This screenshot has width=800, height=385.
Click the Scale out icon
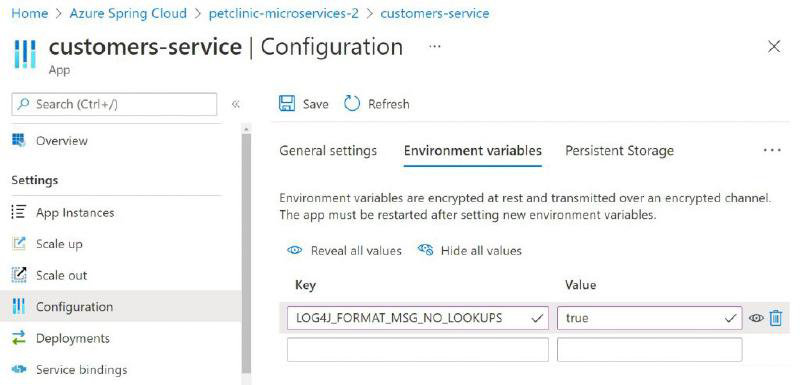(x=18, y=275)
